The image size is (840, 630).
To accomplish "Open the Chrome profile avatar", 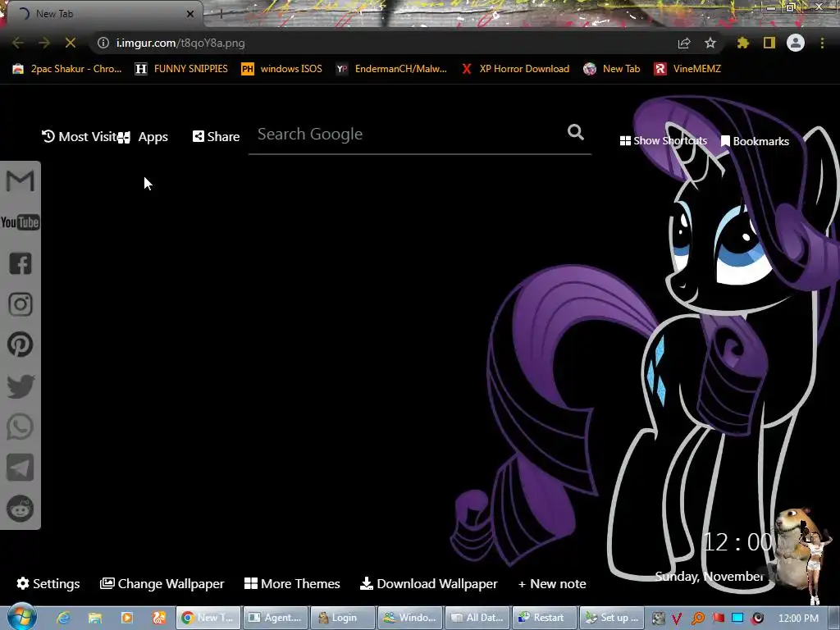I will 796,43.
